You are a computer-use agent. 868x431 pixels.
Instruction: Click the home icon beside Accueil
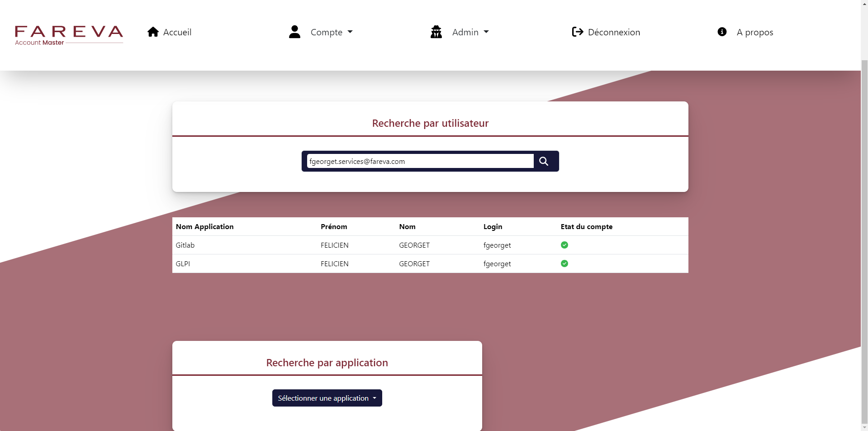(x=153, y=32)
